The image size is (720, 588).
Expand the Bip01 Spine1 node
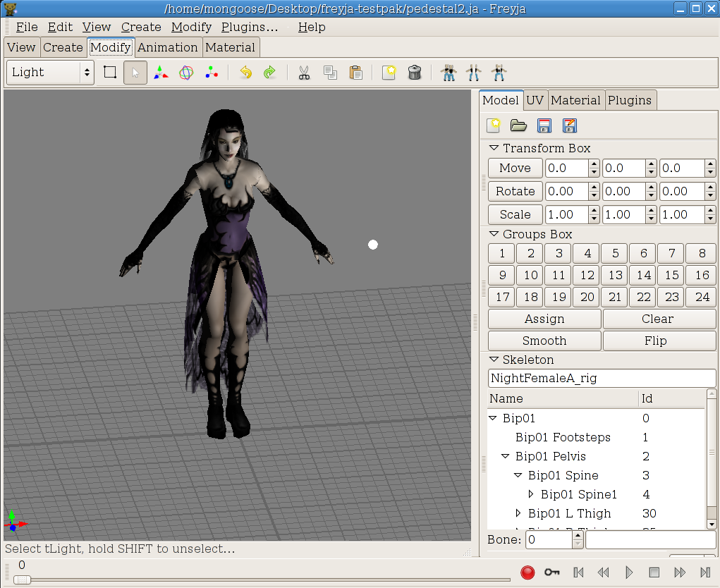pyautogui.click(x=531, y=494)
